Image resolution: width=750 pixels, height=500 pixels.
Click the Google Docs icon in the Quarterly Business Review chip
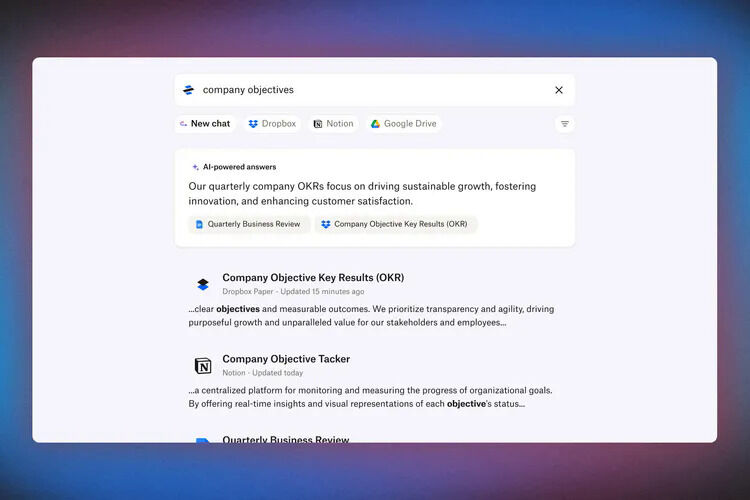click(199, 225)
